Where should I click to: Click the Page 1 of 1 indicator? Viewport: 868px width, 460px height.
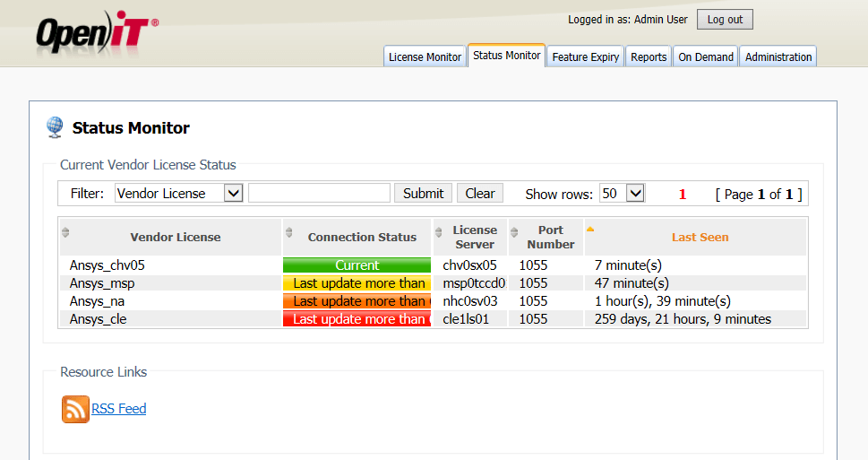click(759, 195)
